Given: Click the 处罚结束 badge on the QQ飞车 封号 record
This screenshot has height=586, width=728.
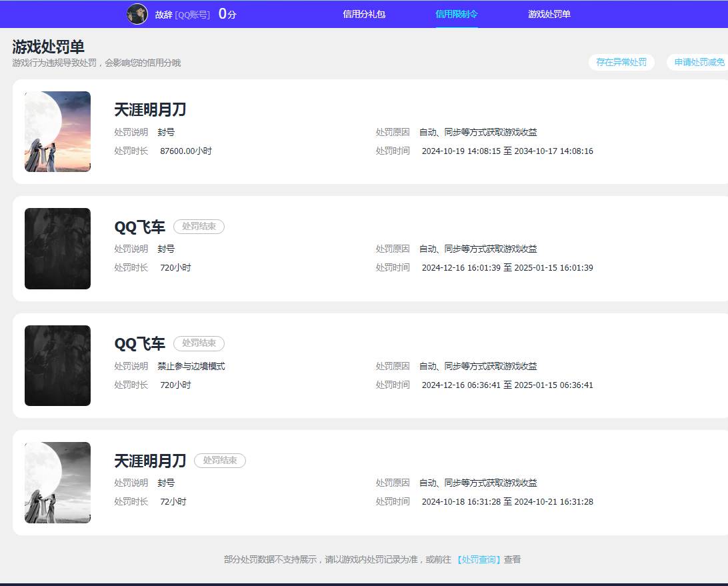Looking at the screenshot, I should click(x=199, y=227).
